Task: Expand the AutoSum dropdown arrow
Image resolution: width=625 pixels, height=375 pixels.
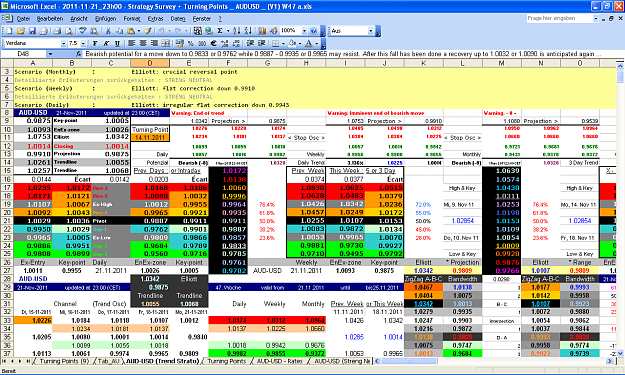Action: [x=228, y=31]
